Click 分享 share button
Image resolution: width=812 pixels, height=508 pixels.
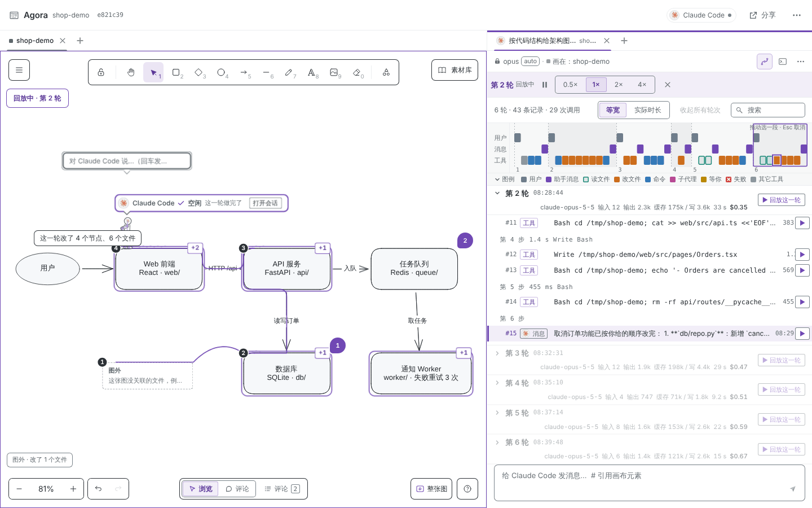tap(762, 15)
